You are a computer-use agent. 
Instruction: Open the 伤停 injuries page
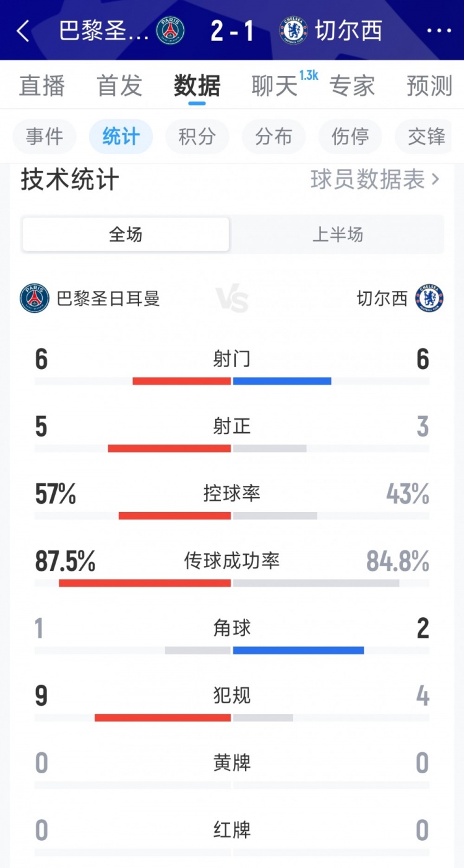pos(350,137)
